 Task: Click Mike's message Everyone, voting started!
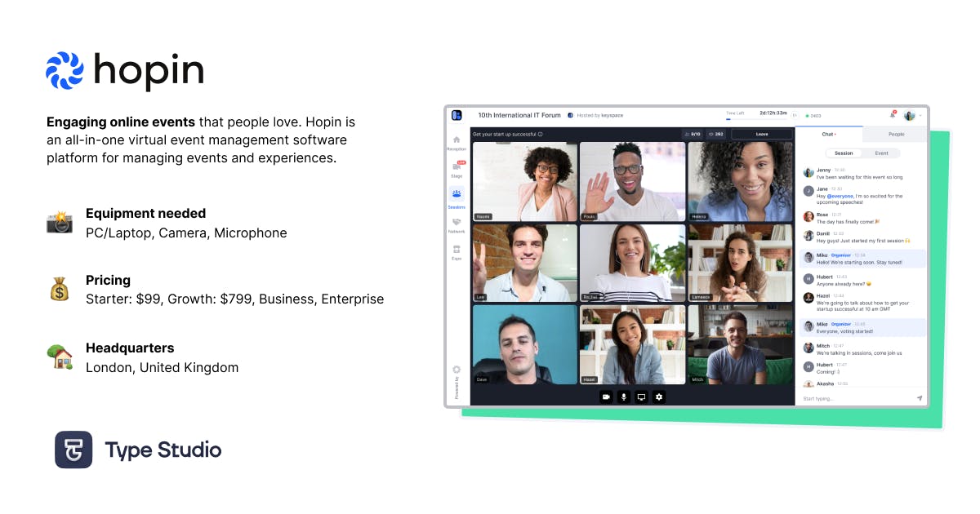click(844, 331)
